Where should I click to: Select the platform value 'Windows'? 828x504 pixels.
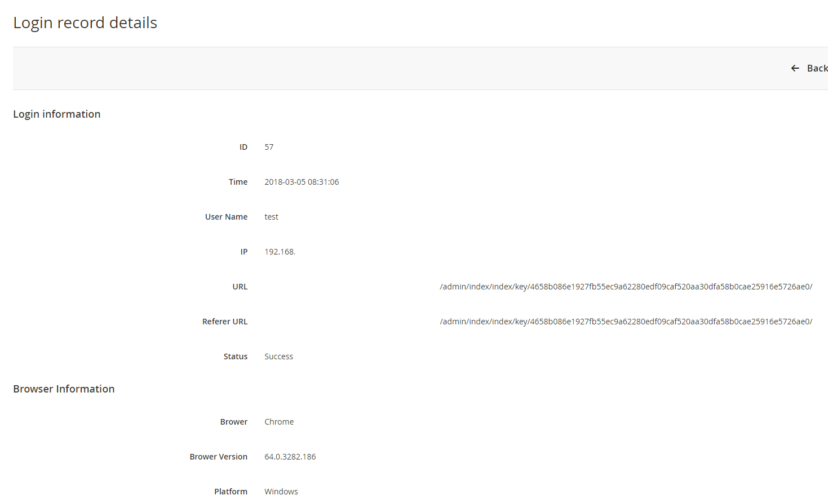[x=281, y=492]
